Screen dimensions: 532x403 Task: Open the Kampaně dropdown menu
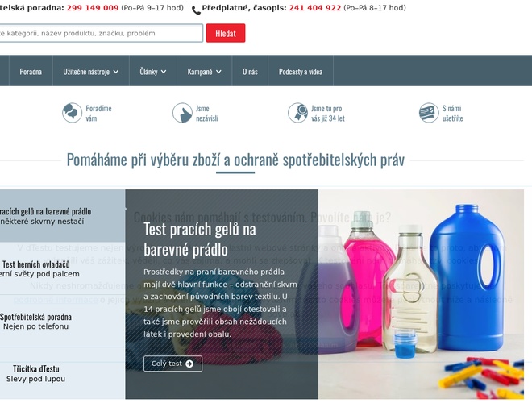(x=204, y=72)
